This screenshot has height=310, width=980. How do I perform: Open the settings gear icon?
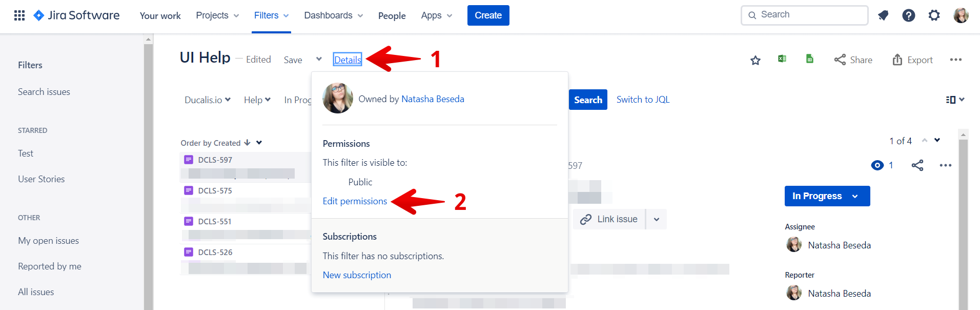[934, 15]
